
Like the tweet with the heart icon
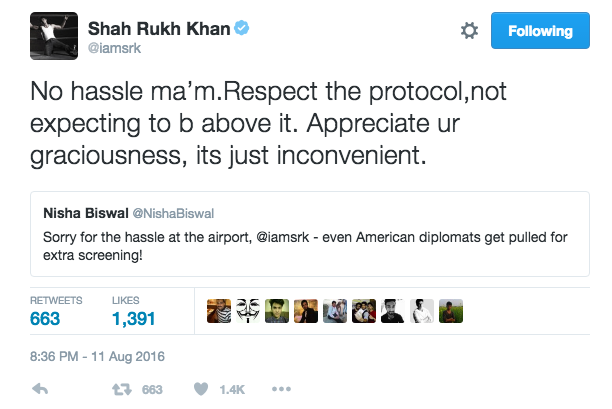[202, 389]
